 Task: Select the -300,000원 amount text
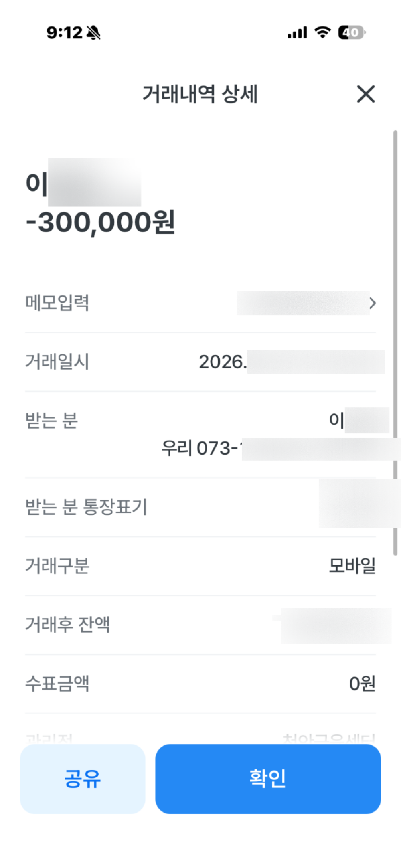click(x=100, y=223)
